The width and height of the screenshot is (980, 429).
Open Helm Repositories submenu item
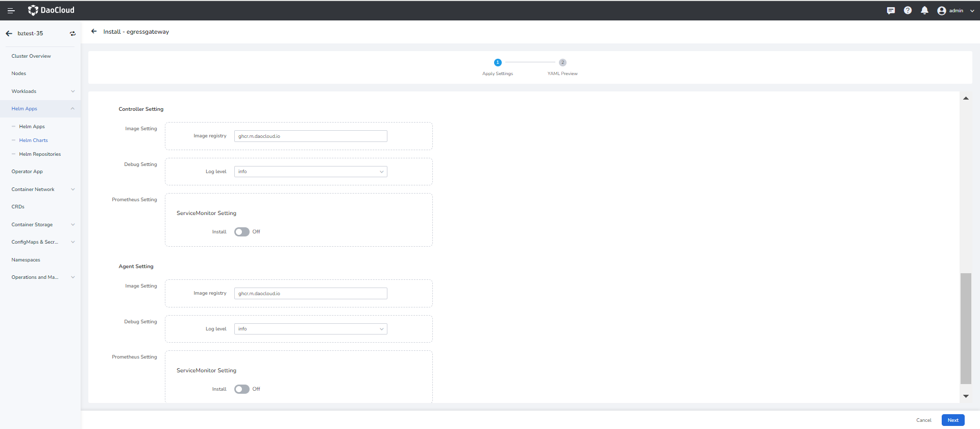(x=40, y=154)
